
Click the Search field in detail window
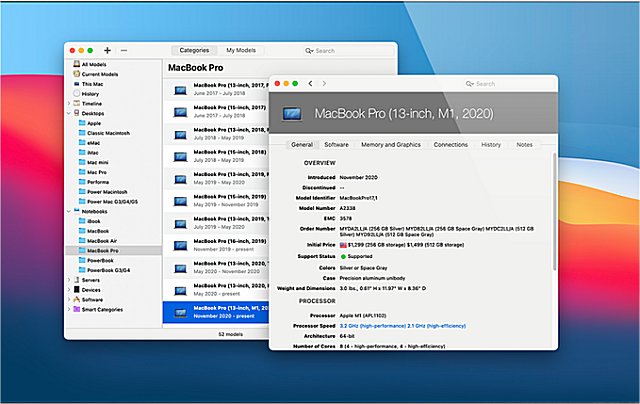pos(509,84)
